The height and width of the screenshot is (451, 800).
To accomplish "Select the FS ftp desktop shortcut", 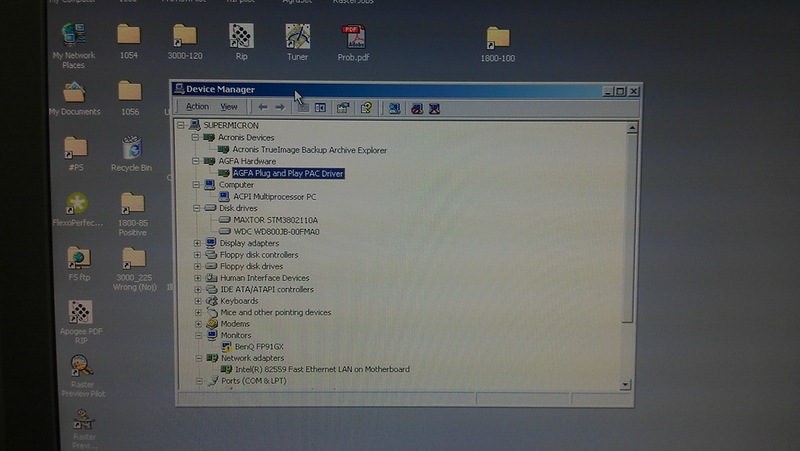I will pyautogui.click(x=79, y=264).
